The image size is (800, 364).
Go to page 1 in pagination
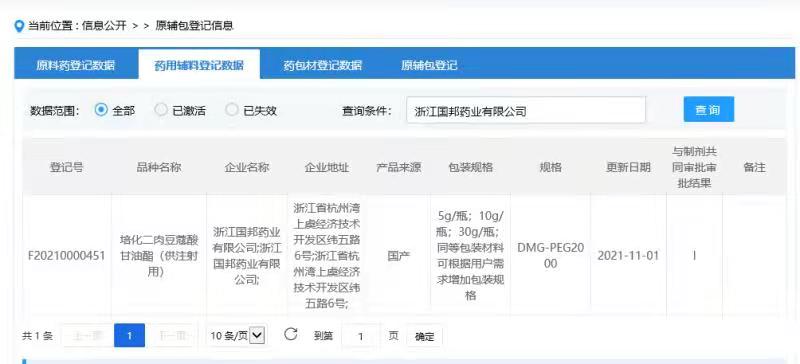[x=130, y=335]
